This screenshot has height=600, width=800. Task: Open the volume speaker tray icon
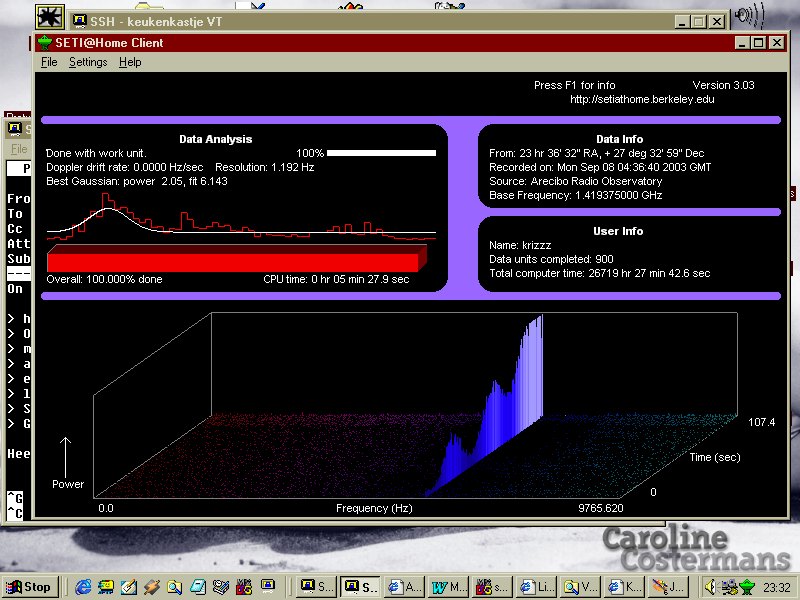[x=710, y=587]
